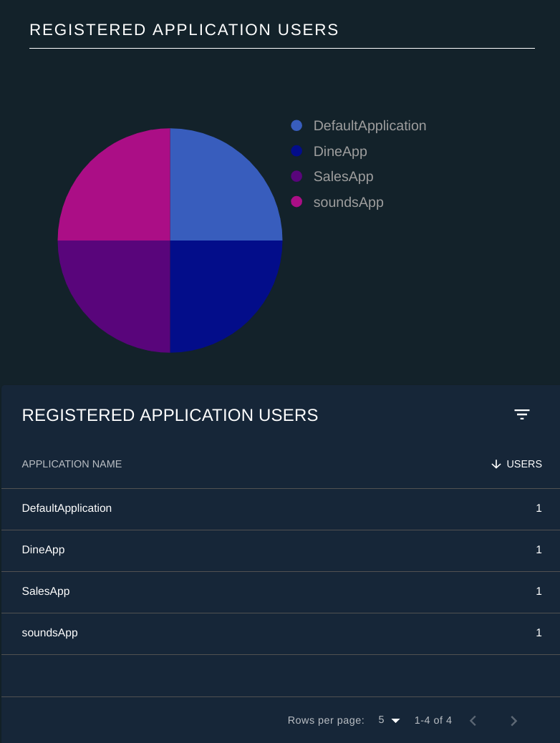Screen dimensions: 560x743
Task: Select the SalesApp table row
Action: point(281,592)
